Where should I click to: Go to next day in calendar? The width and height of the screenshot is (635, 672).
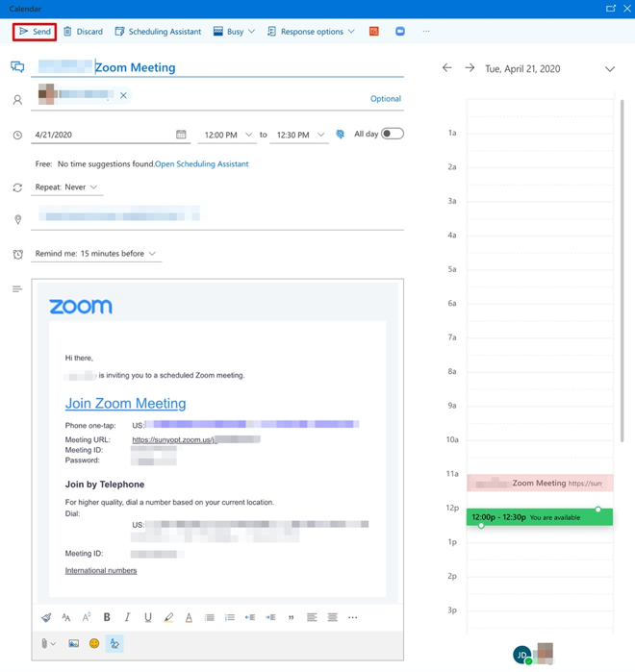click(470, 67)
